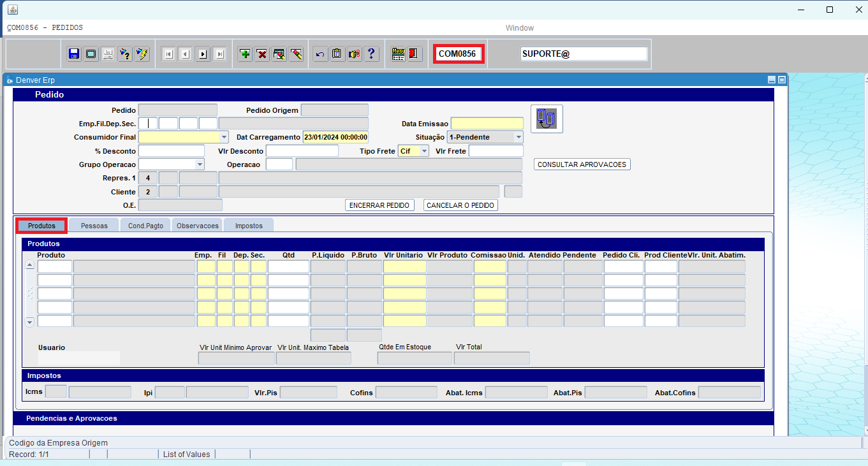Open the Situação 1-Pendente dropdown
The width and height of the screenshot is (868, 466).
pos(519,137)
